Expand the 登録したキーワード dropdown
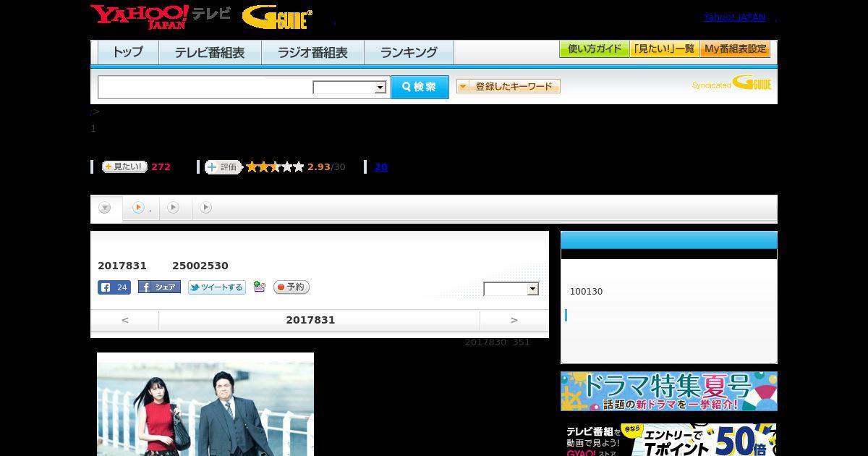This screenshot has width=868, height=456. 509,86
